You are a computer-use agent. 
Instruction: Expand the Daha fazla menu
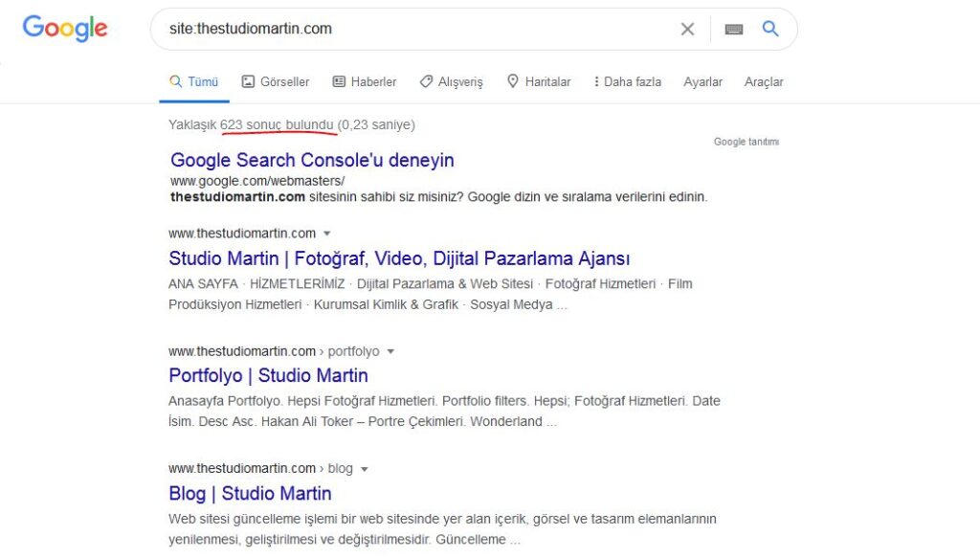tap(627, 82)
